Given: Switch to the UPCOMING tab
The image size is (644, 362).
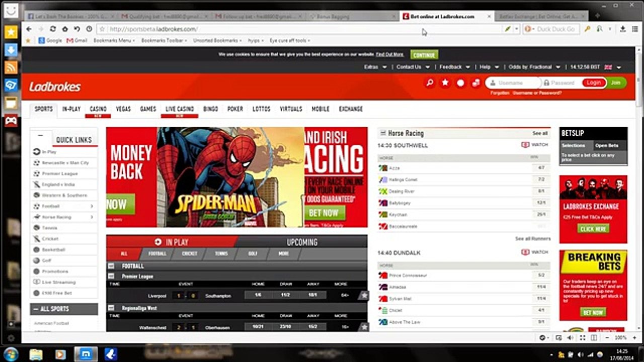Looking at the screenshot, I should click(302, 242).
